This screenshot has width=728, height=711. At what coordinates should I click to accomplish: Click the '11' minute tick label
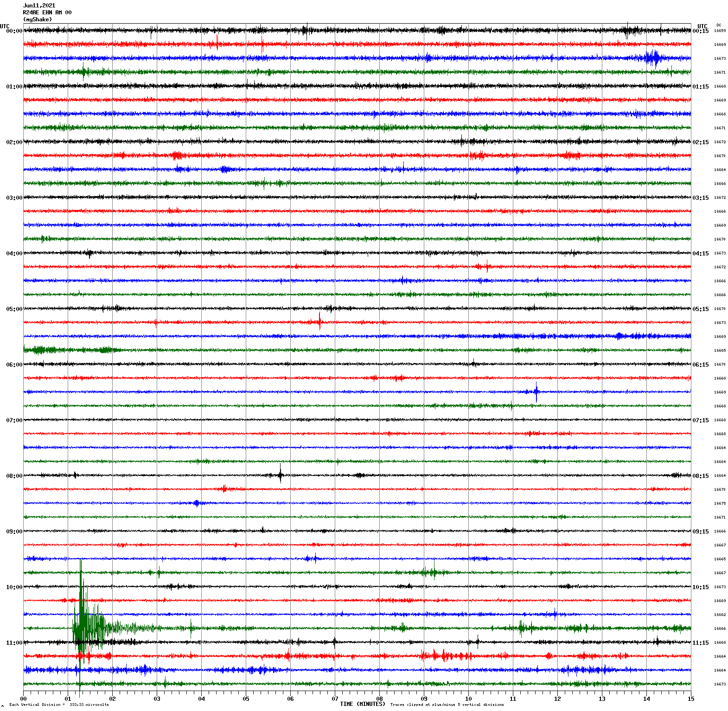[513, 698]
